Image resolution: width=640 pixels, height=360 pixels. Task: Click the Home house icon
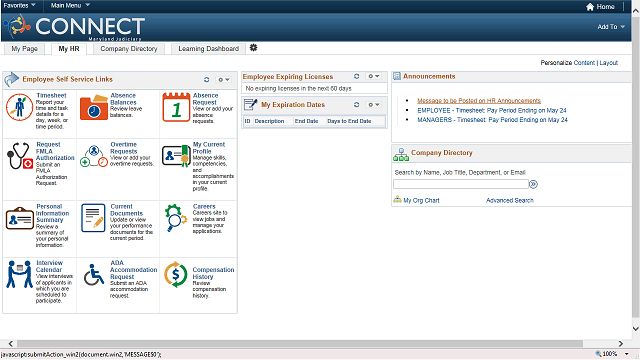coord(590,7)
